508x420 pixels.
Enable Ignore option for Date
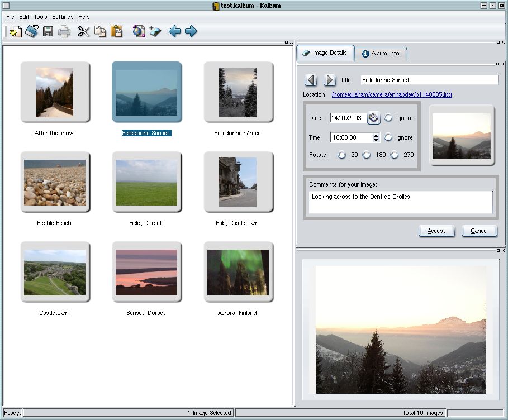388,118
